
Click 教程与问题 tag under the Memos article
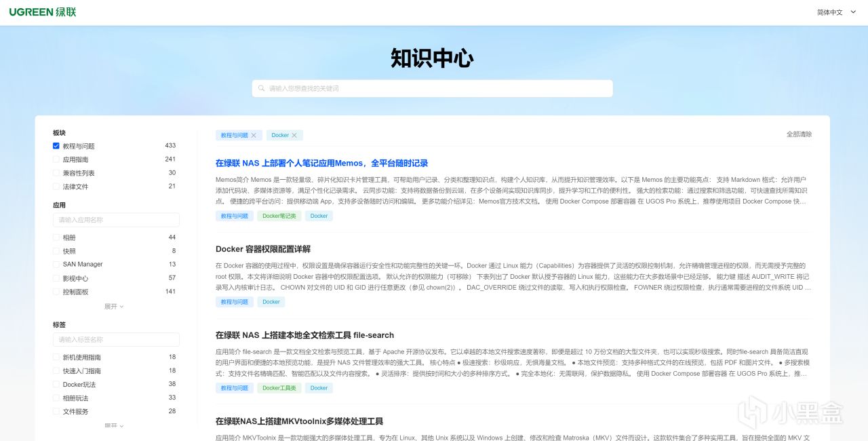pyautogui.click(x=235, y=216)
